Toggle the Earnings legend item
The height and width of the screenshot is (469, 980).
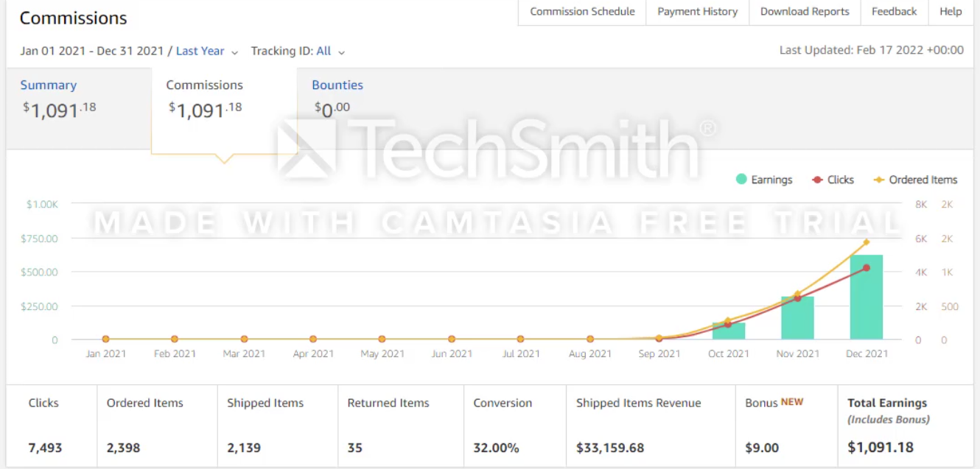coord(764,180)
